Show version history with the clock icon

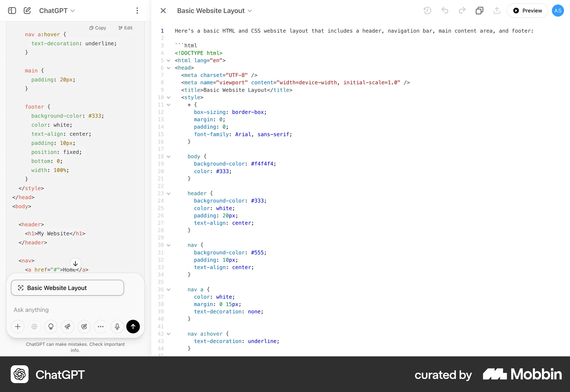(427, 10)
